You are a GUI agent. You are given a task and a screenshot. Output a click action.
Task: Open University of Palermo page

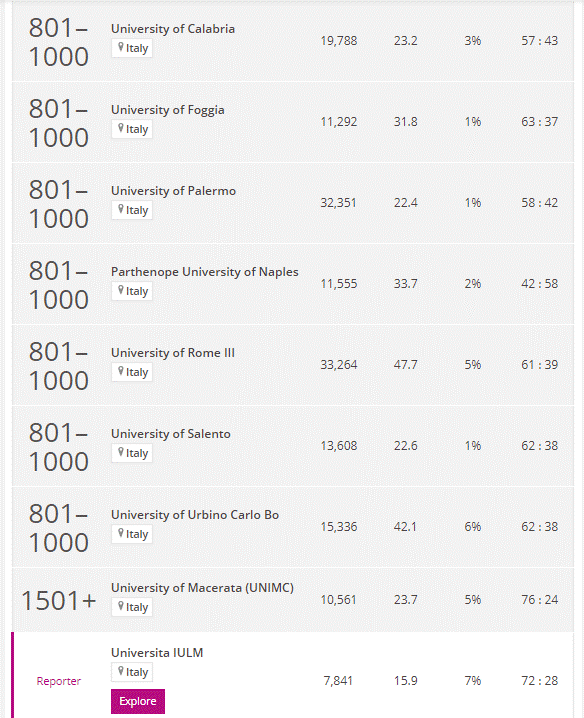point(173,191)
